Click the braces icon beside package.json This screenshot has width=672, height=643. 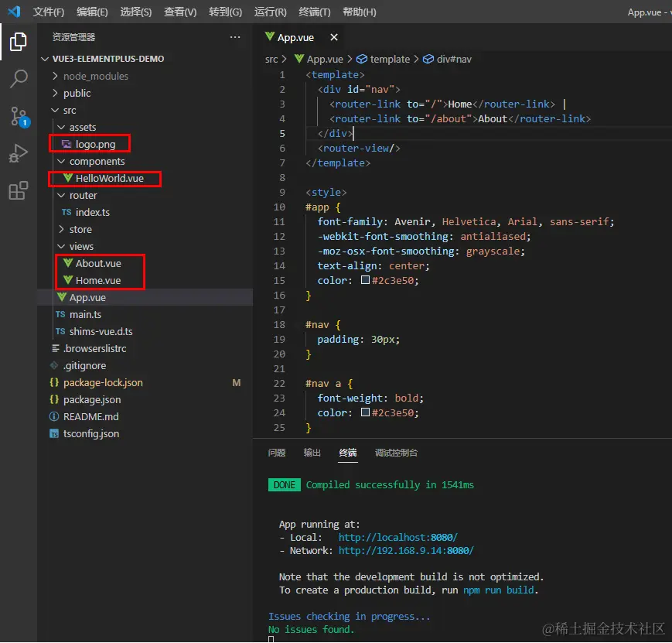point(54,399)
